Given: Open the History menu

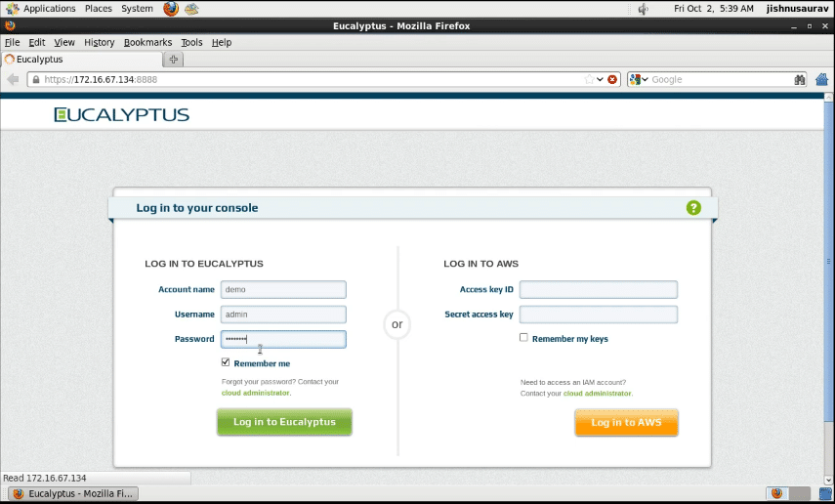Looking at the screenshot, I should (99, 42).
